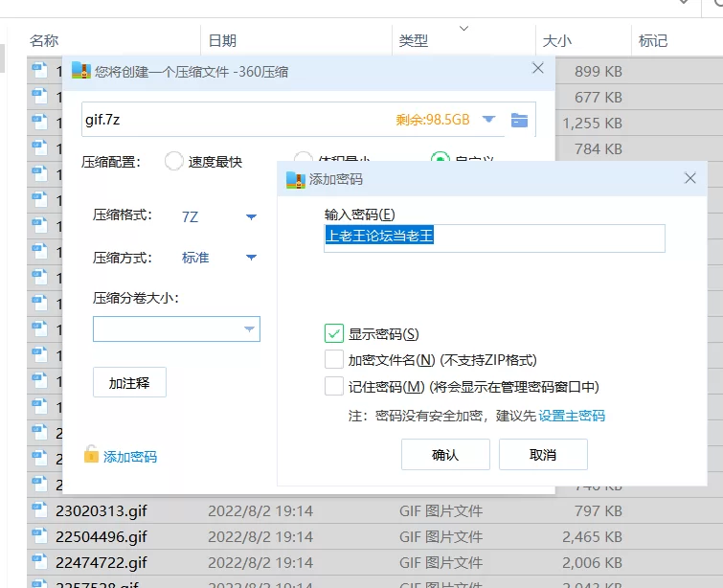Select the 速度最快 compression option
Image resolution: width=723 pixels, height=588 pixels.
point(174,162)
